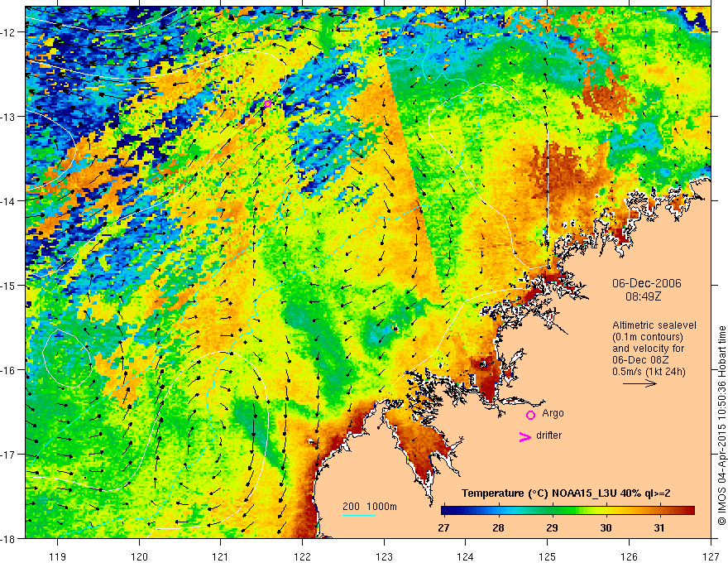Viewport: 728px width, 563px height.
Task: Click the time text 08:49Z
Action: tap(643, 296)
